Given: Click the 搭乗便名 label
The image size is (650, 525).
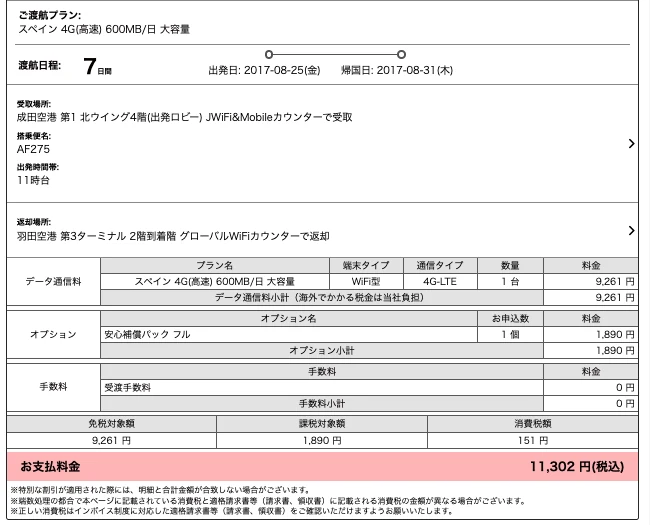Looking at the screenshot, I should click(x=34, y=136).
